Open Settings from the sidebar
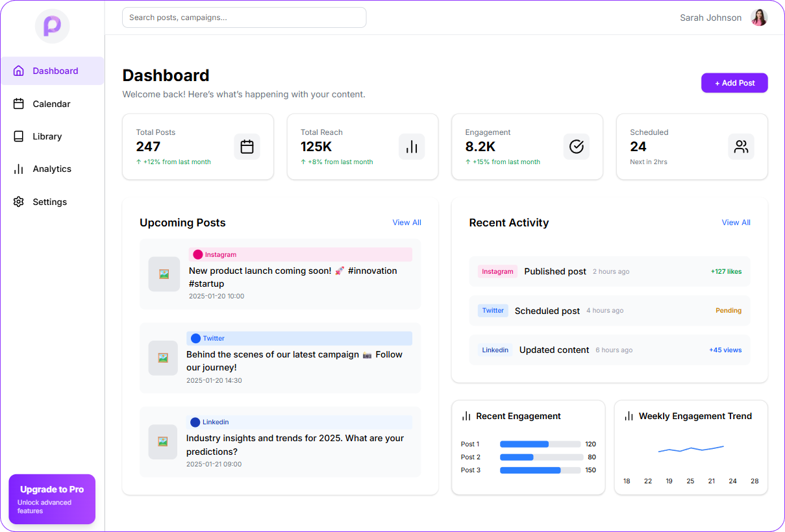 coord(49,202)
